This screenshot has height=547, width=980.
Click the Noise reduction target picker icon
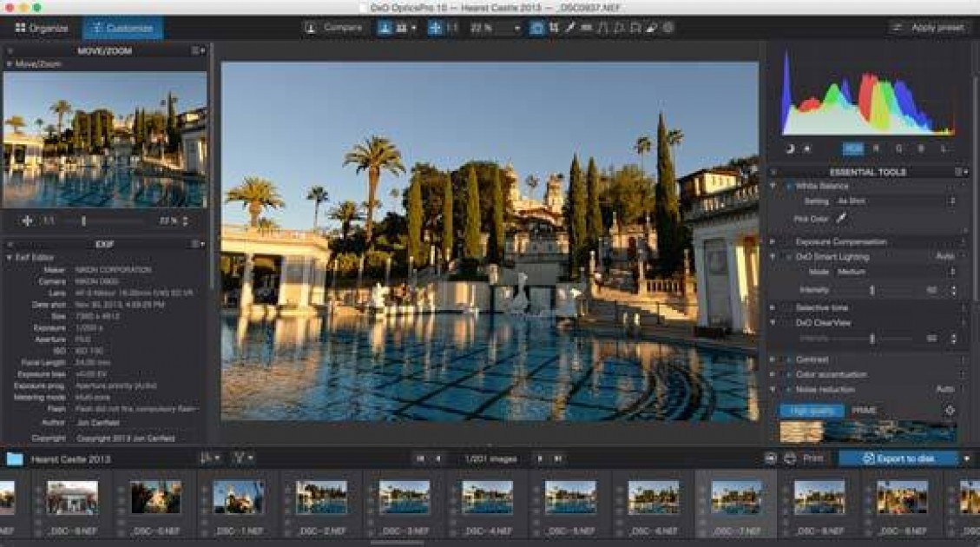pos(949,411)
